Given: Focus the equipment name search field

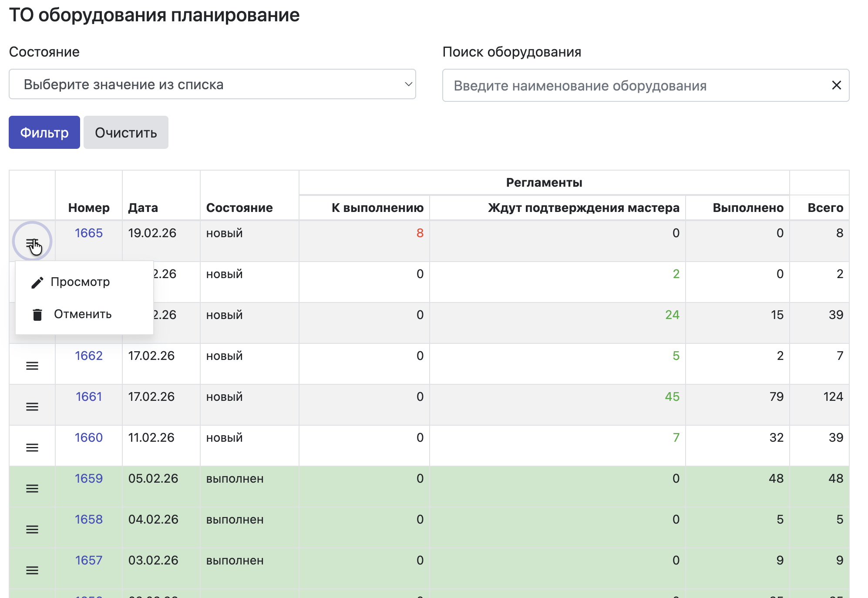Looking at the screenshot, I should click(636, 86).
